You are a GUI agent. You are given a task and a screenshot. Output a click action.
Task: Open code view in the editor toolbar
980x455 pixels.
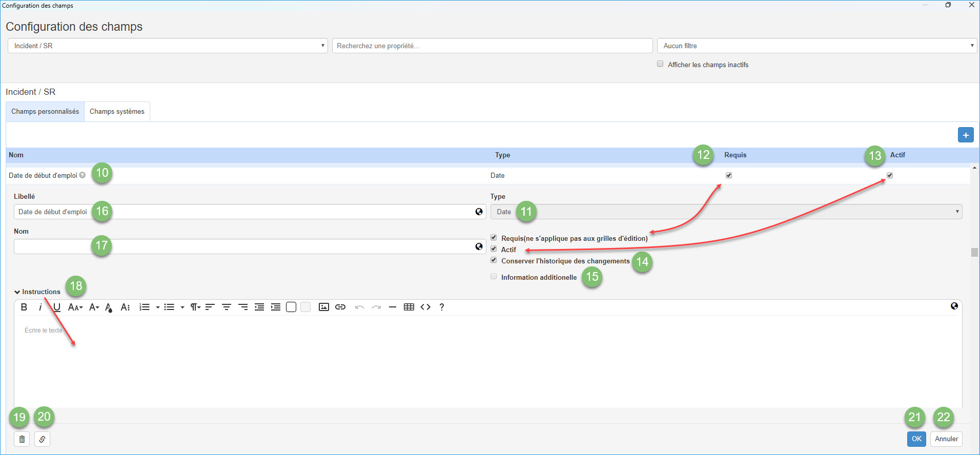click(425, 307)
